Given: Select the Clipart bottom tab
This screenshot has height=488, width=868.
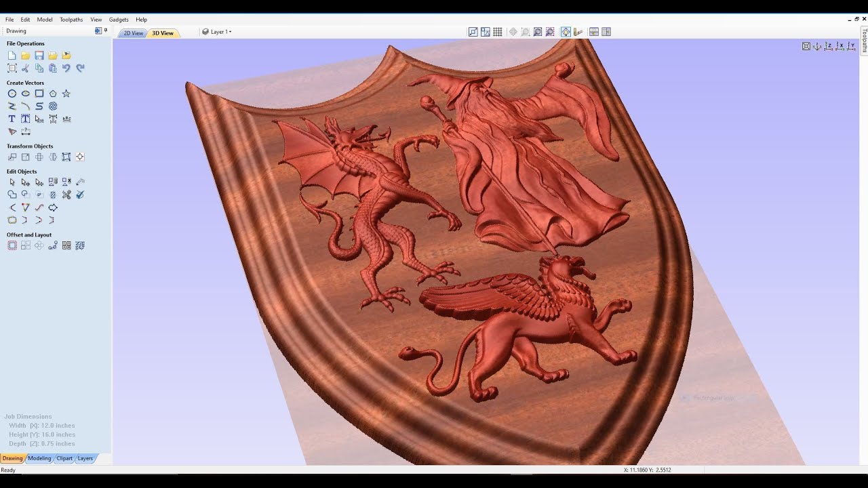Looking at the screenshot, I should tap(64, 458).
